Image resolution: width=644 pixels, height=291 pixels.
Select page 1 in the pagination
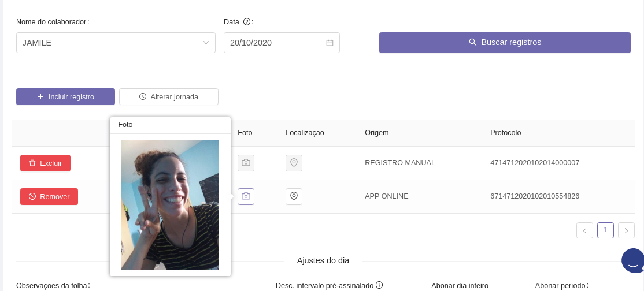pos(605,230)
